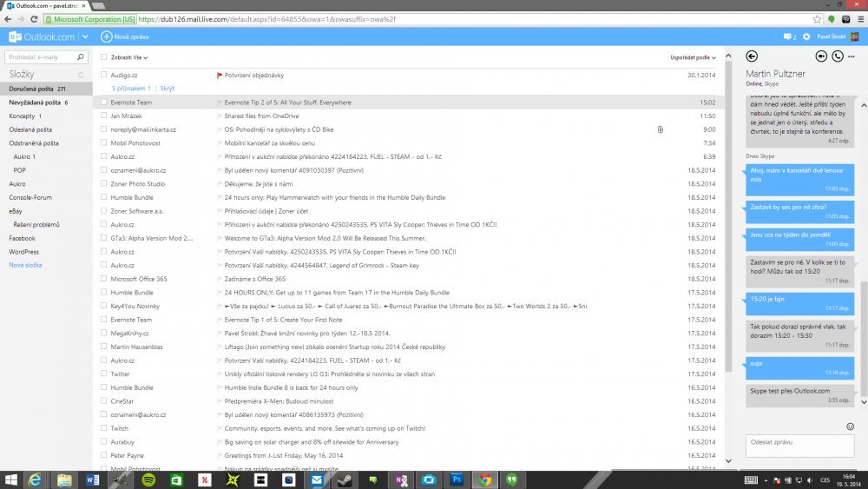Select the Twitter email checkbox
Viewport: 868px width, 489px height.
coord(103,373)
